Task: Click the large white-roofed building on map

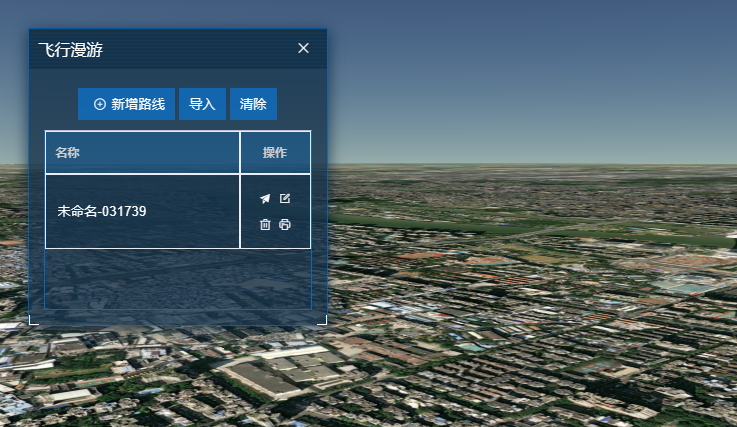Action: click(270, 377)
